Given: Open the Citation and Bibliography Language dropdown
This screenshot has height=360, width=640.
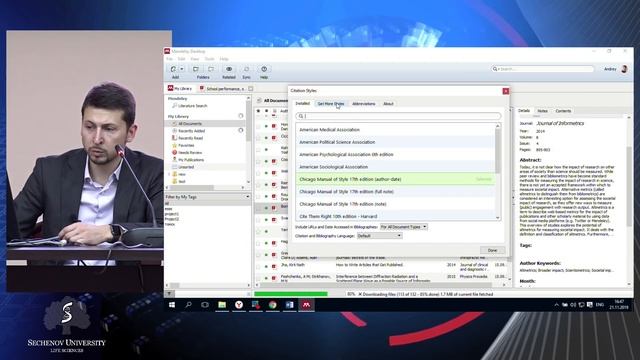Looking at the screenshot, I should (380, 236).
